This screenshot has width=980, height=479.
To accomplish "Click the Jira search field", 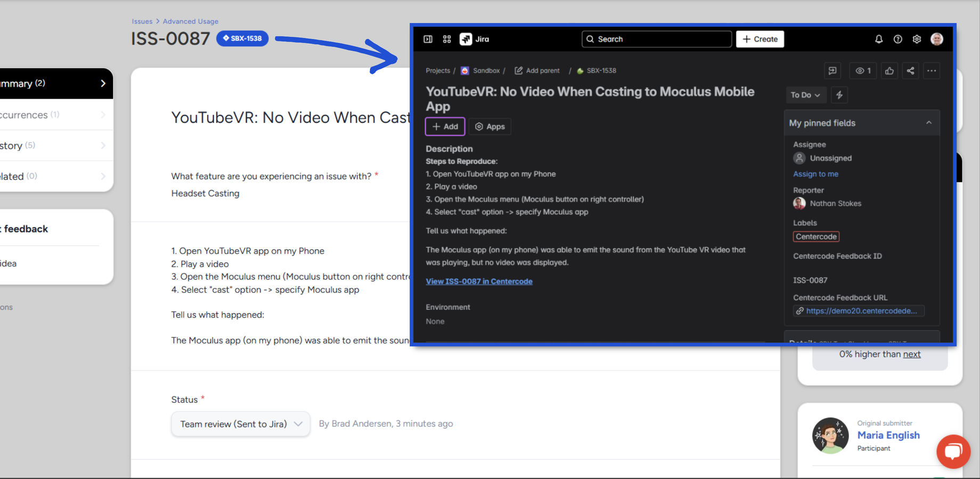I will tap(657, 39).
